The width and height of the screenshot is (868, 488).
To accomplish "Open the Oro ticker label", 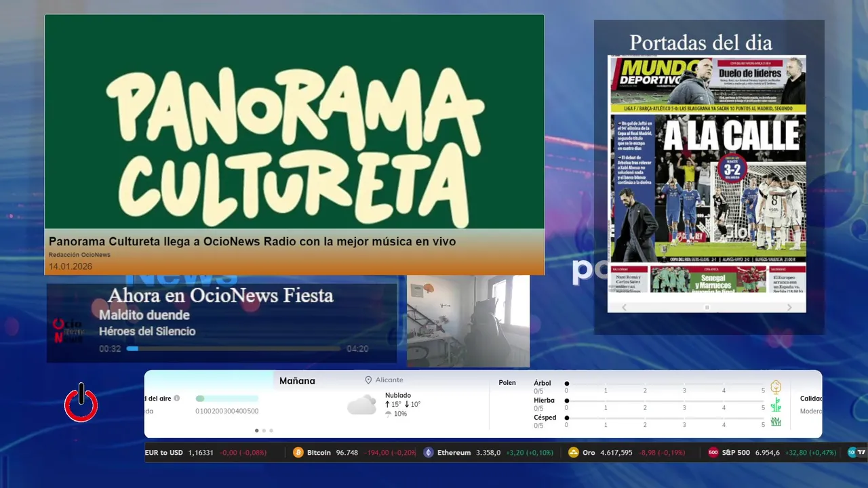I will pyautogui.click(x=589, y=453).
